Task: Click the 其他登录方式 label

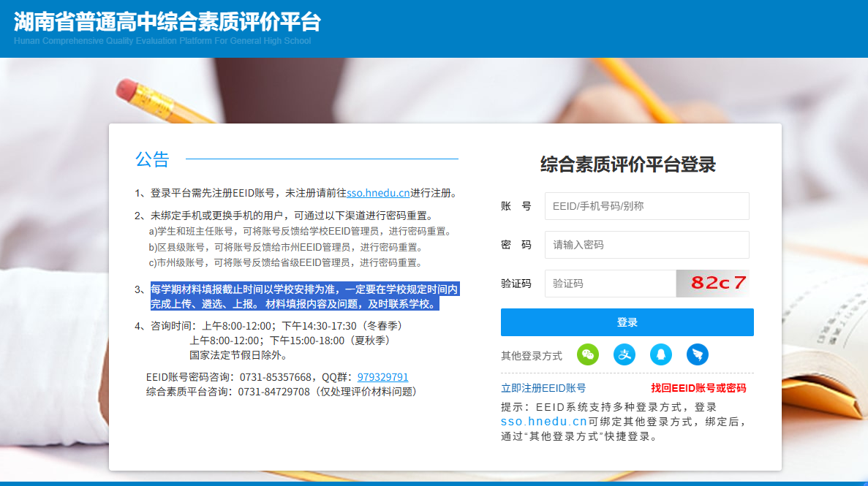Action: (x=532, y=356)
